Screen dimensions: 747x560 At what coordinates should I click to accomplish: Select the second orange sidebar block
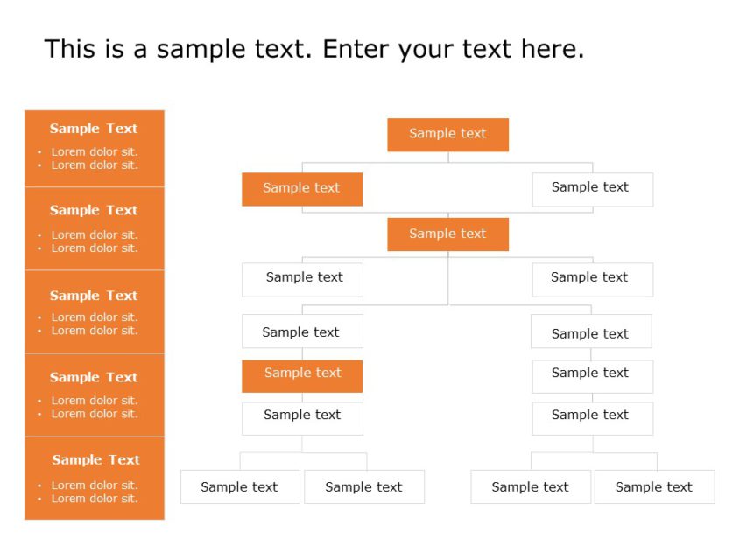(x=95, y=228)
